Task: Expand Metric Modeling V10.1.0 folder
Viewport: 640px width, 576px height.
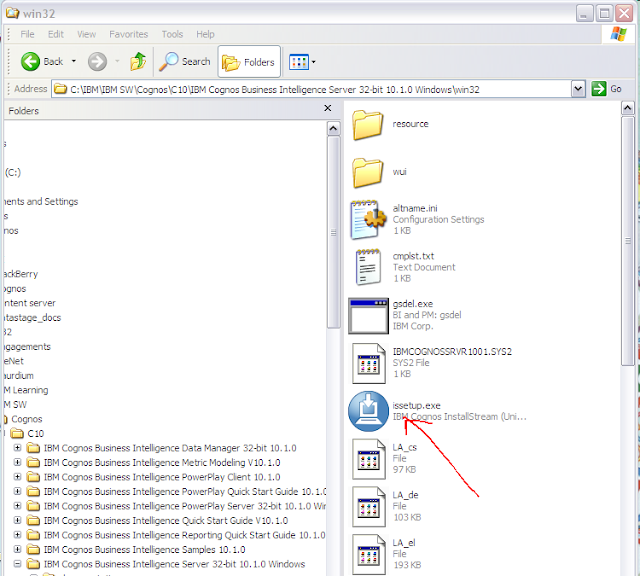Action: pos(17,462)
